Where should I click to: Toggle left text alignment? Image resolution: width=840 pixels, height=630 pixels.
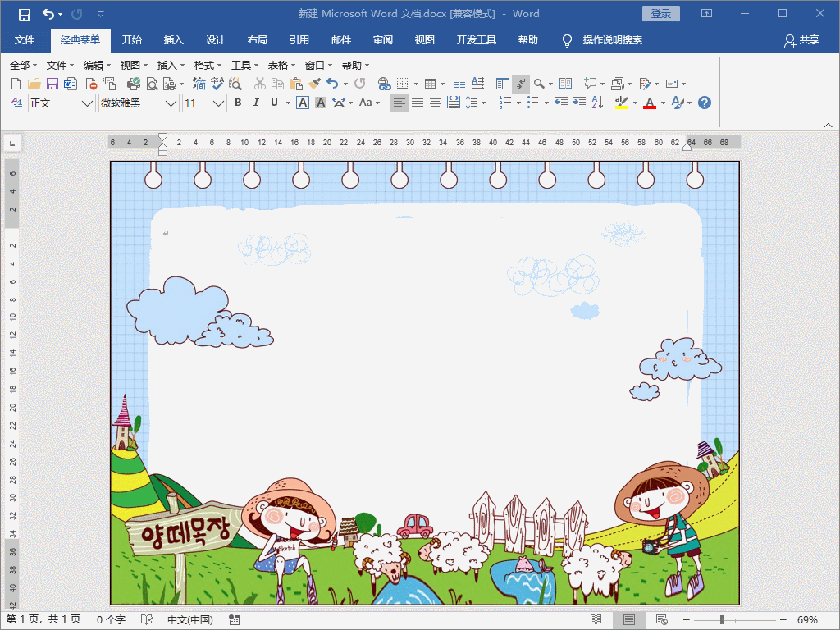[399, 103]
